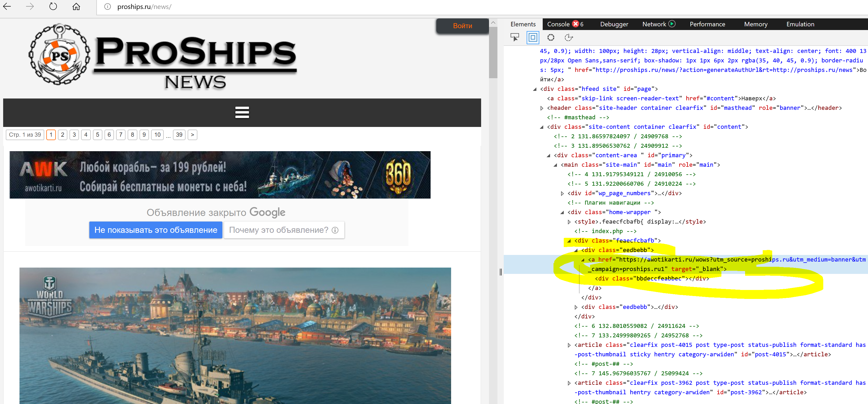Click the AWK awotikarti.ru banner ad
The width and height of the screenshot is (868, 404).
[x=220, y=175]
